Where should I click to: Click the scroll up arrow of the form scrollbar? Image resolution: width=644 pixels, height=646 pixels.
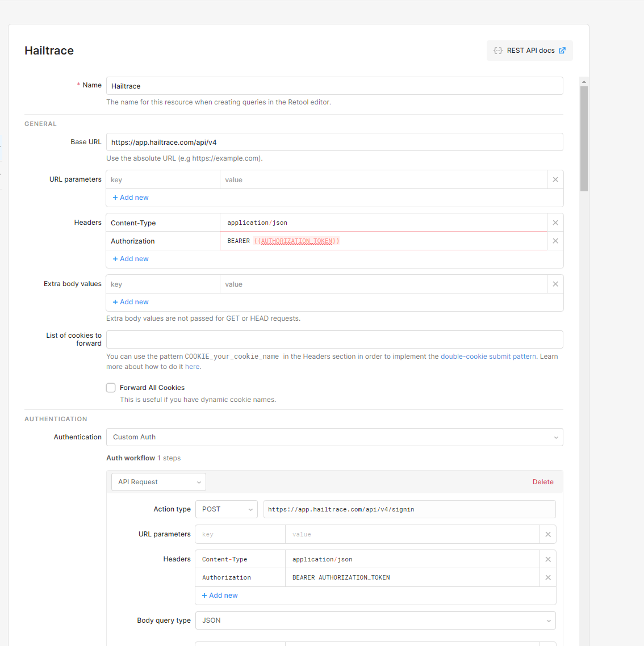click(x=584, y=82)
